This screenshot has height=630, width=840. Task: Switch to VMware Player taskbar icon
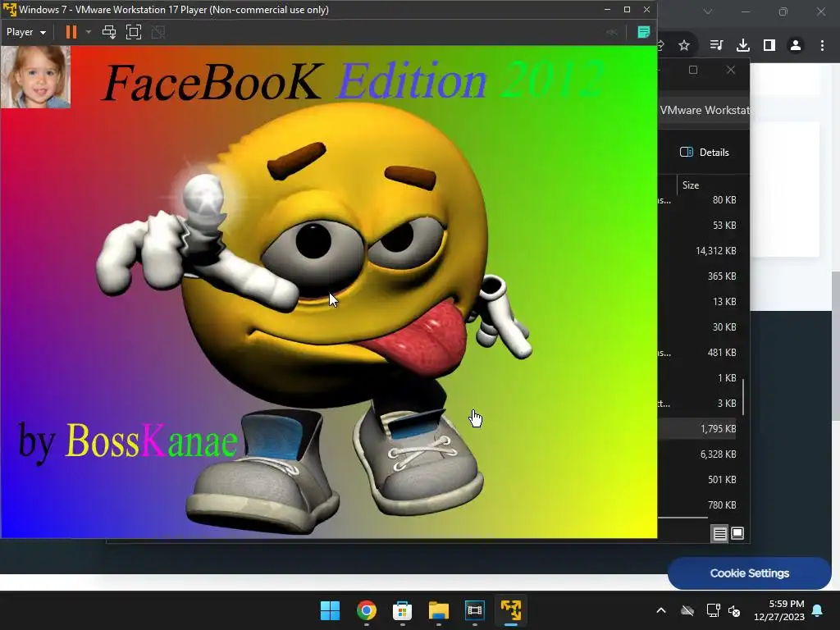pyautogui.click(x=511, y=610)
